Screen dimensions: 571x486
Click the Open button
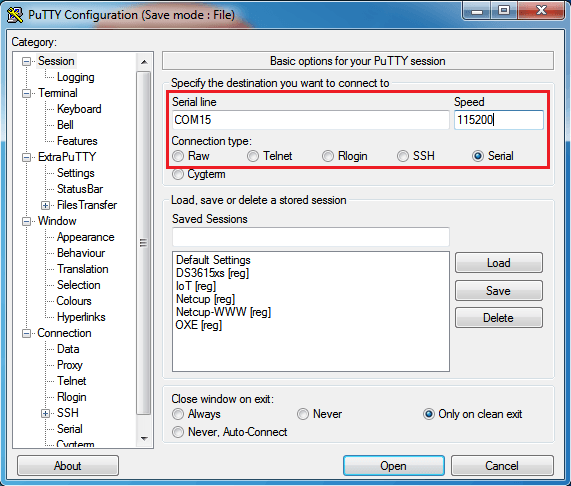(394, 466)
